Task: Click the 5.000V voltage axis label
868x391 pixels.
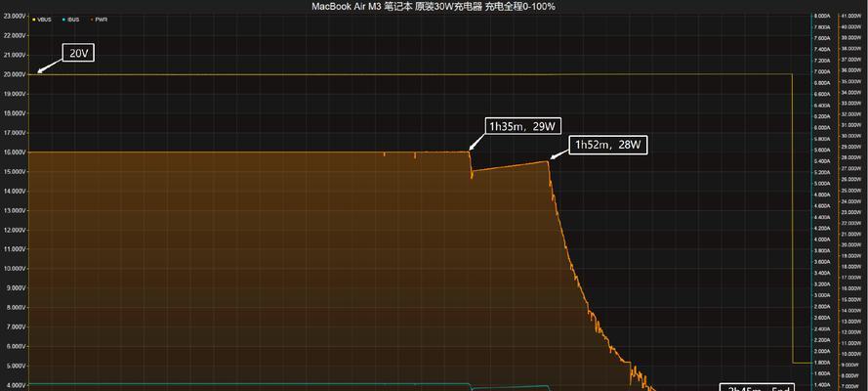Action: point(15,366)
